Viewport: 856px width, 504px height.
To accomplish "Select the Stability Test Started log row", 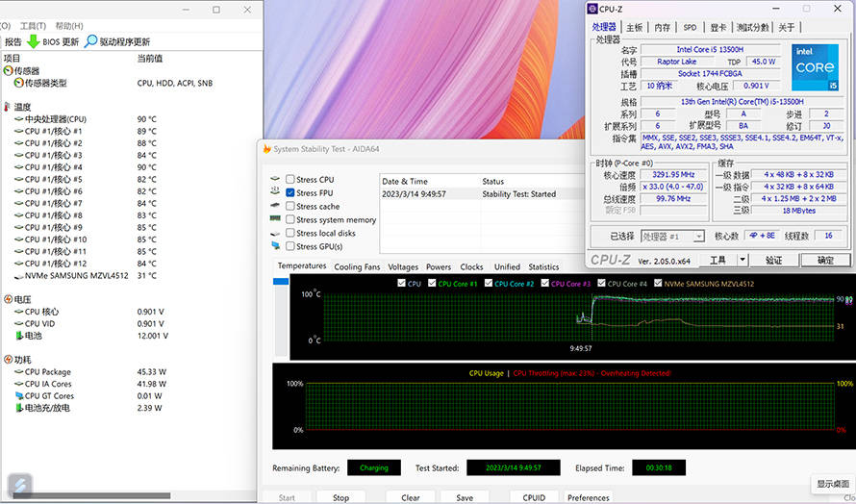I will click(x=483, y=194).
